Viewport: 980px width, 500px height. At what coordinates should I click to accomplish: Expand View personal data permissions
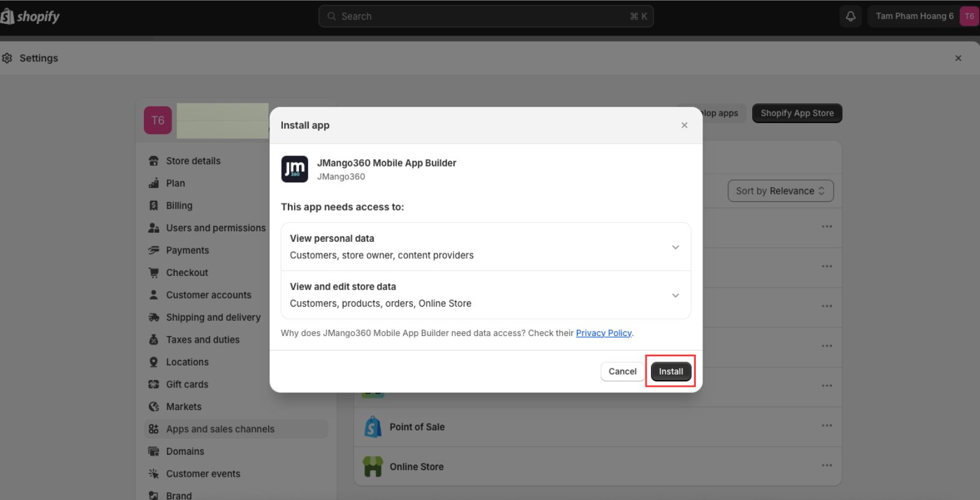click(x=675, y=247)
